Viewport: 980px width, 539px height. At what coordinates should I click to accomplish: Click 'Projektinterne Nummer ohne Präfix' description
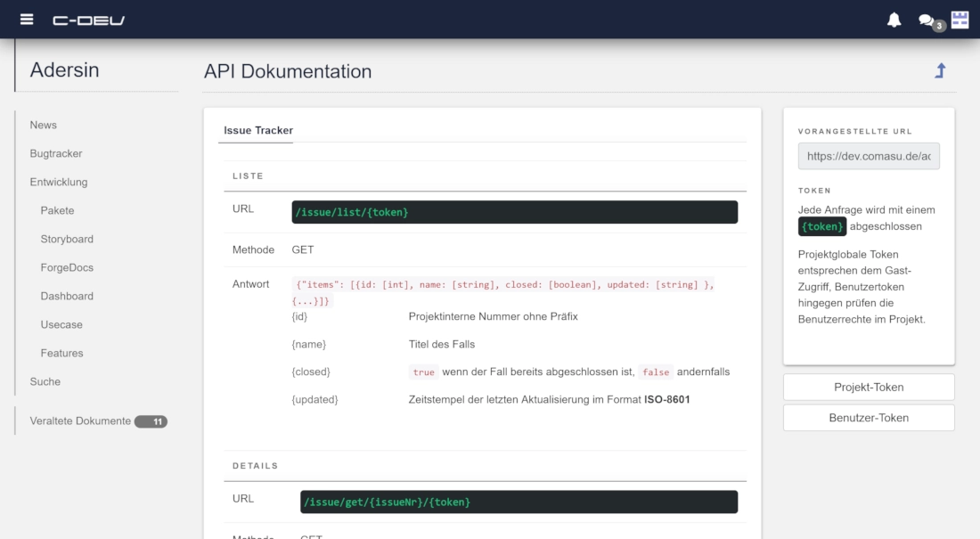pyautogui.click(x=494, y=316)
